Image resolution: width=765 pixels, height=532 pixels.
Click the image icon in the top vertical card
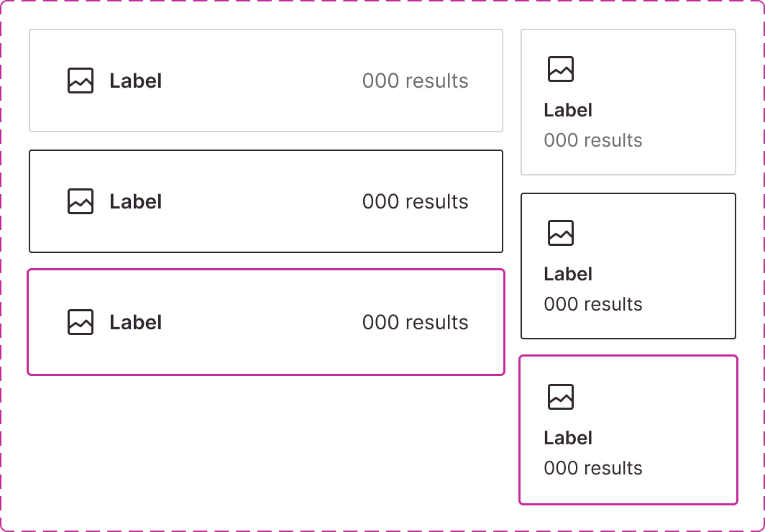tap(560, 69)
